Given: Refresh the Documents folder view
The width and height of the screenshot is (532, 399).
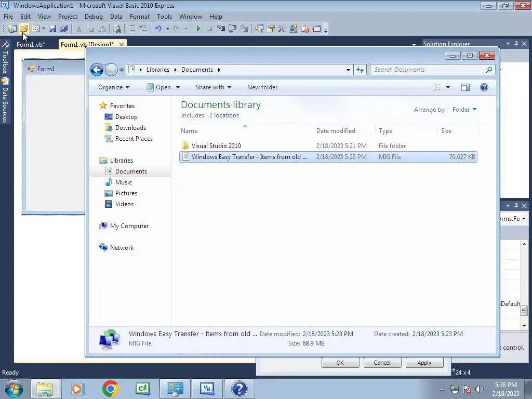Looking at the screenshot, I should coord(360,70).
